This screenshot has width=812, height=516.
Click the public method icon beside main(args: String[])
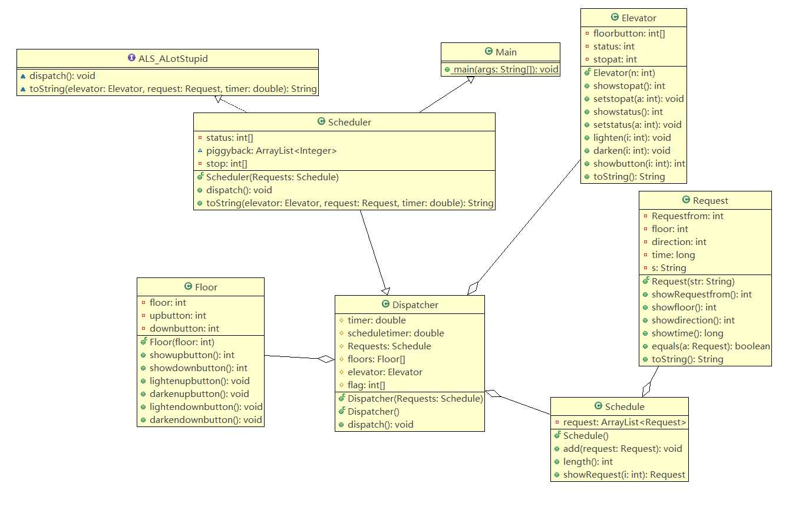click(x=447, y=70)
